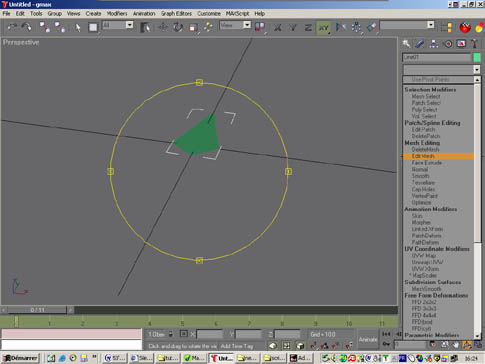Screen dimensions: 485x364
Task: Toggle absolute transform type-in mode icon
Action: pos(184,334)
